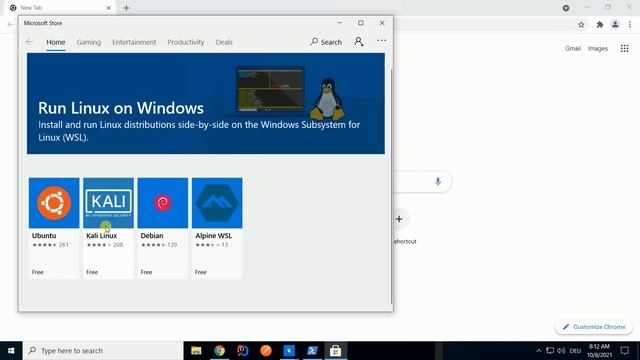Open the Gmail link in Chrome
The height and width of the screenshot is (360, 640).
[573, 48]
